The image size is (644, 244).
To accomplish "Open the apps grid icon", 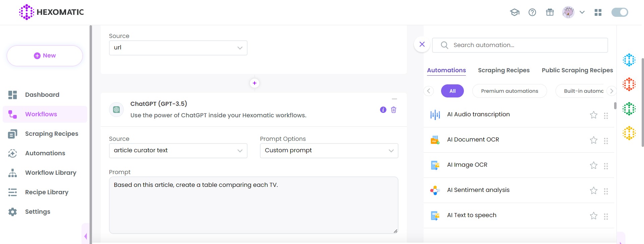I will [598, 12].
